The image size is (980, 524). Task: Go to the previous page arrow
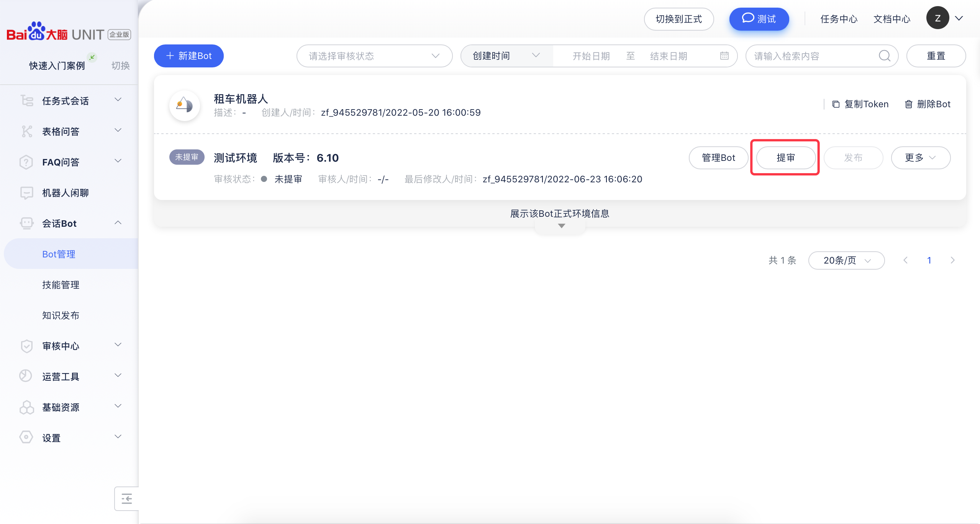905,260
